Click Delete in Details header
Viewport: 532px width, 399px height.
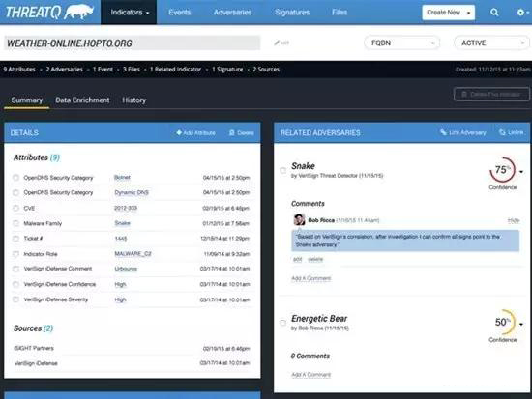pyautogui.click(x=242, y=133)
